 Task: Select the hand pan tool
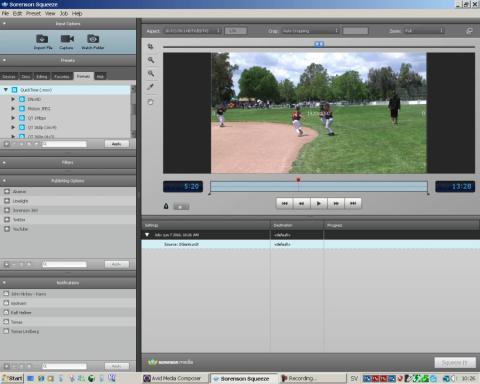[x=151, y=102]
